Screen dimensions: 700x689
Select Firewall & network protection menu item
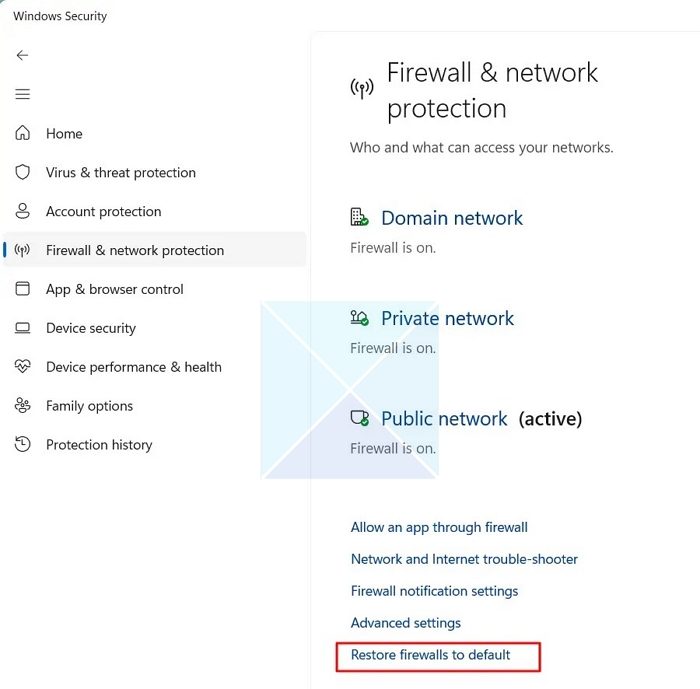(x=135, y=250)
